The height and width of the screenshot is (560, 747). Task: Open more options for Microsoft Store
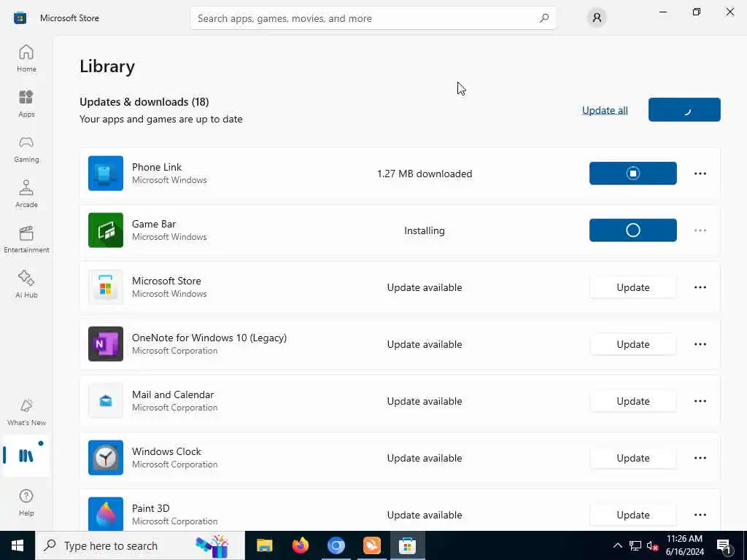tap(700, 287)
